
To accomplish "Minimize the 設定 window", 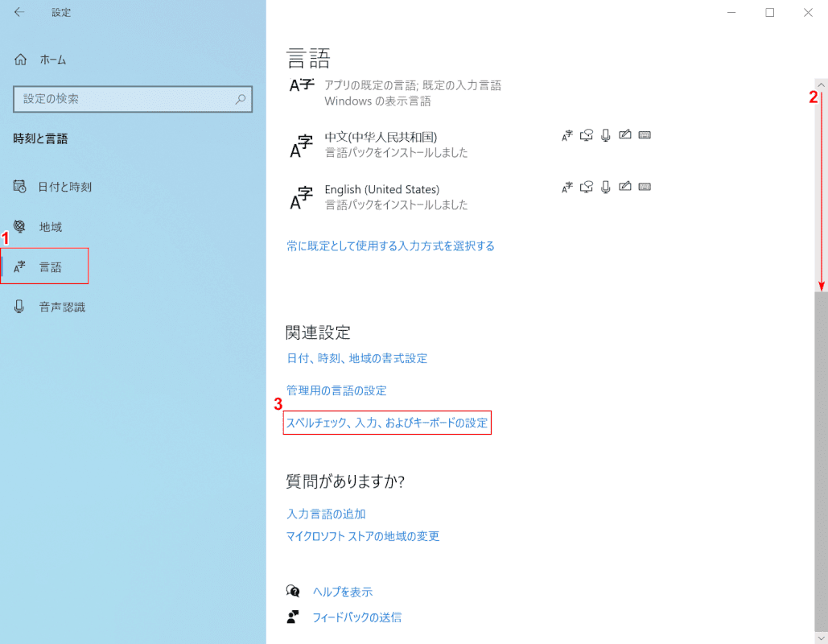I will pos(731,12).
